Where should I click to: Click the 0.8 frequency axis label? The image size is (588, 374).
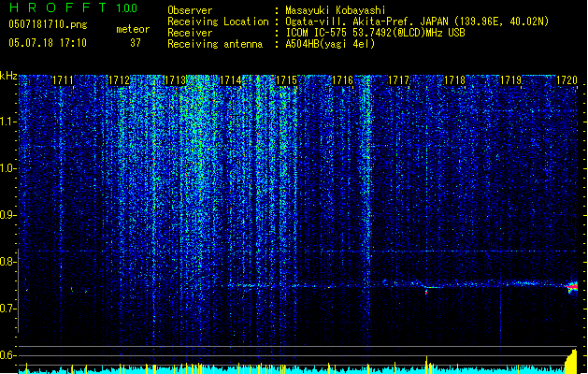point(7,262)
